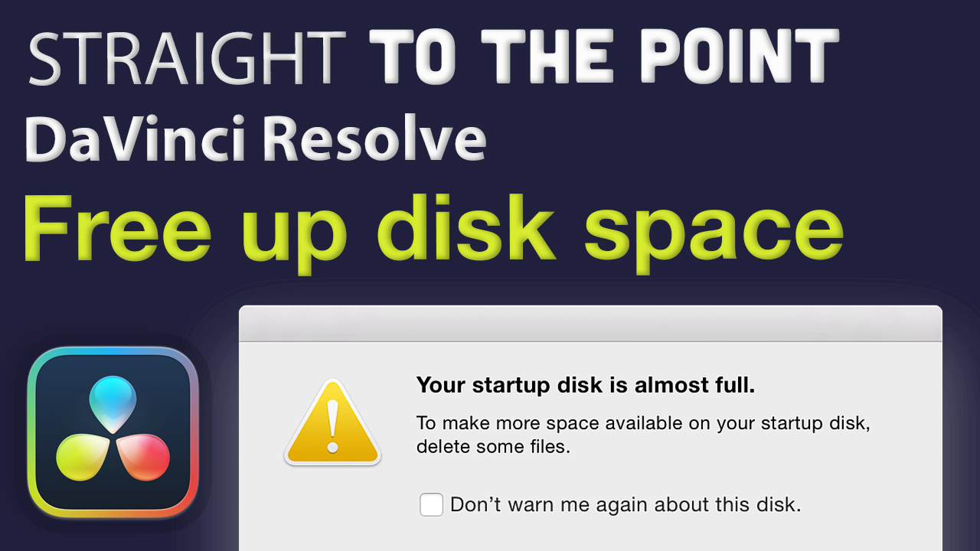Click "Your startup disk is almost full." heading
Screen dimensions: 980x551
click(586, 386)
